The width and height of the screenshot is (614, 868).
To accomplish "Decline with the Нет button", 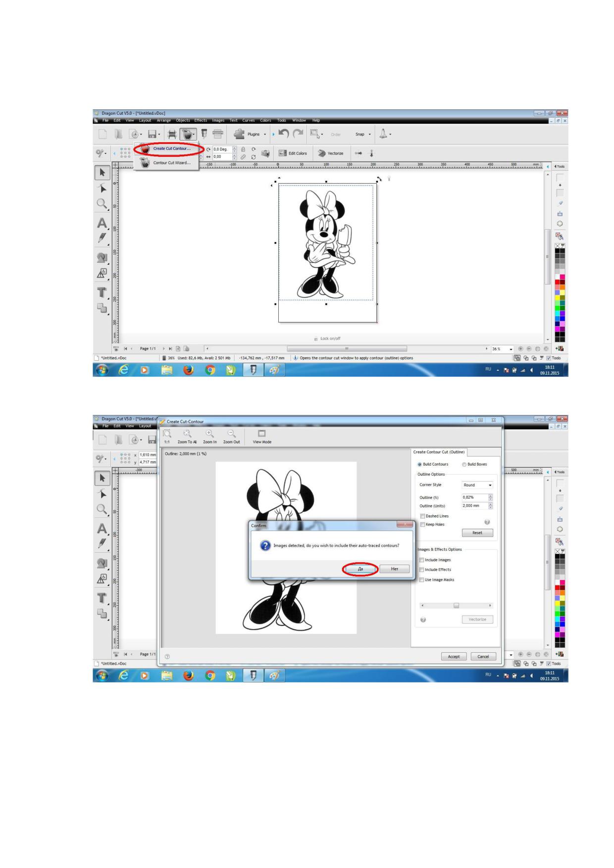I will pyautogui.click(x=395, y=569).
